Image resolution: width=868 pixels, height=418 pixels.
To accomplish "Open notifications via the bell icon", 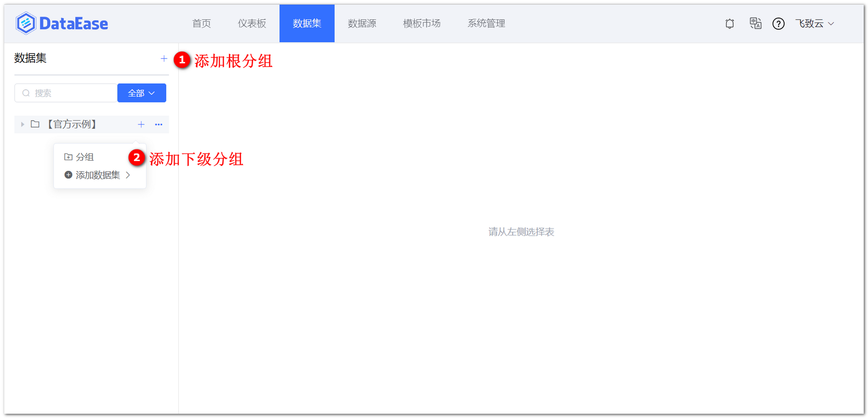I will tap(729, 23).
